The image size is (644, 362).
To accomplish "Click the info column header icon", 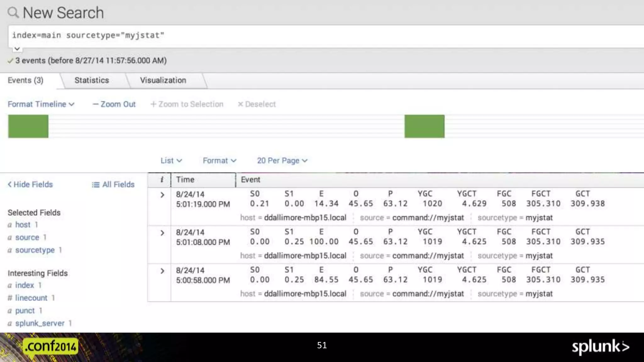I will (x=162, y=180).
